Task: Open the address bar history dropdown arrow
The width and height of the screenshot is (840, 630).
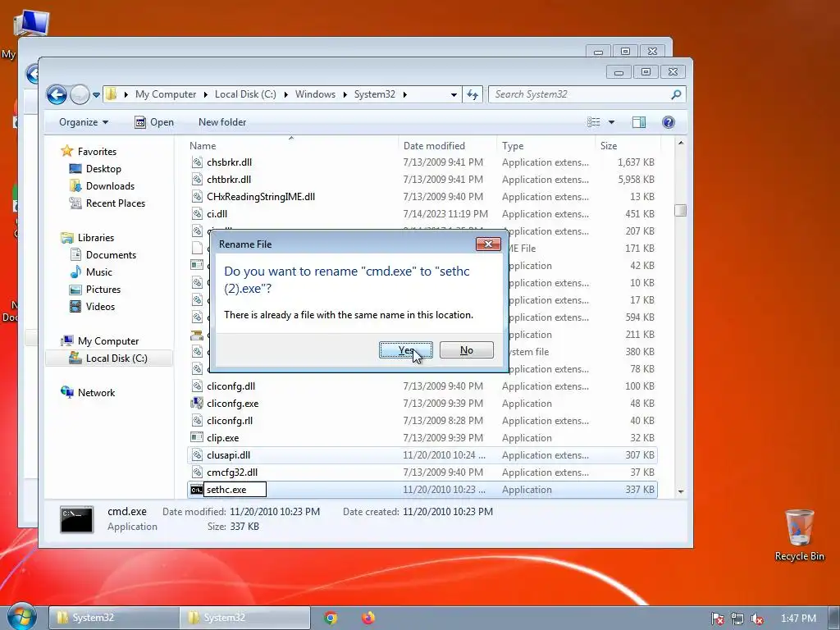Action: tap(454, 95)
